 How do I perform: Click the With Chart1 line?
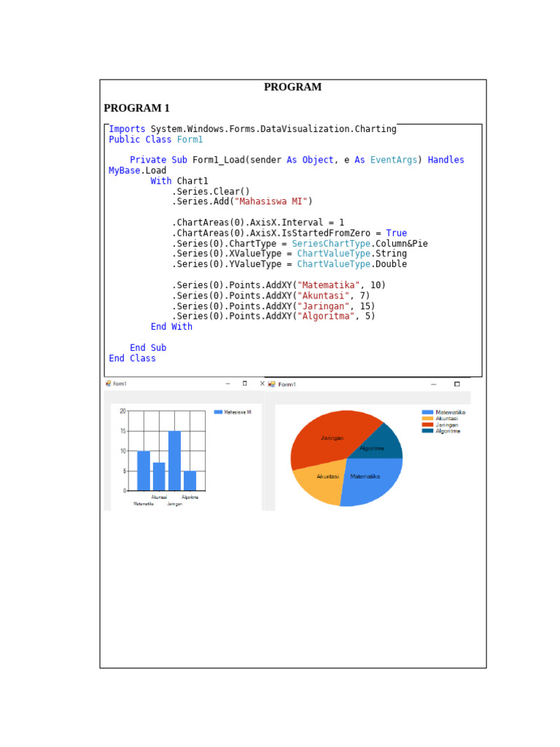click(x=179, y=181)
